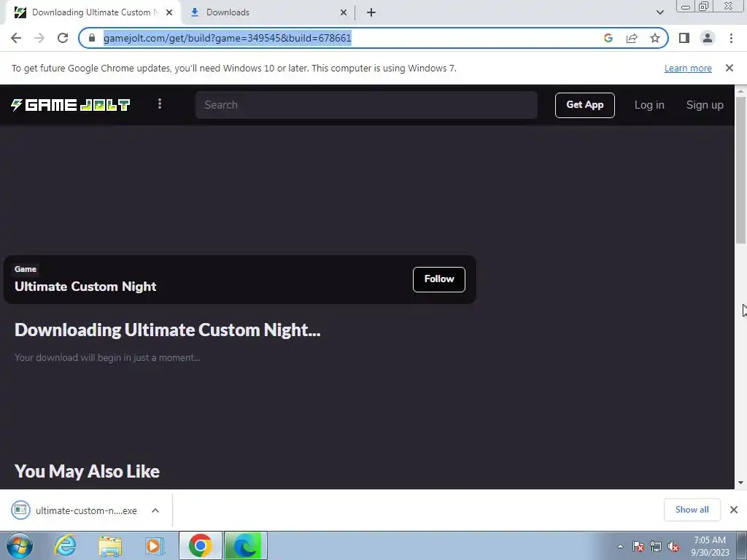
Task: Bookmark this tab with the star icon
Action: tap(655, 38)
